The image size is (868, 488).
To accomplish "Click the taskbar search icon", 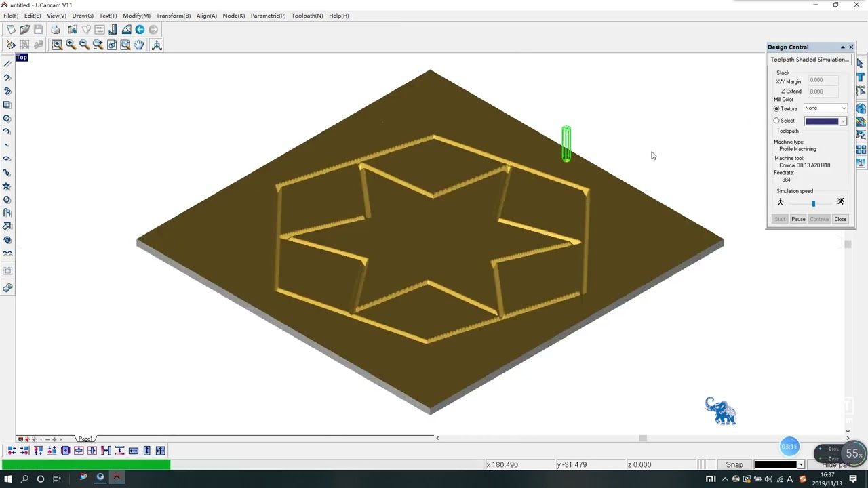I will point(24,479).
